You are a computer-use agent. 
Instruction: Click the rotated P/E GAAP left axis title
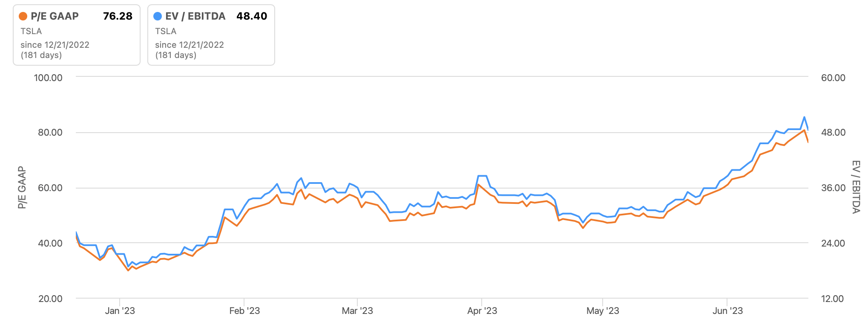[22, 188]
